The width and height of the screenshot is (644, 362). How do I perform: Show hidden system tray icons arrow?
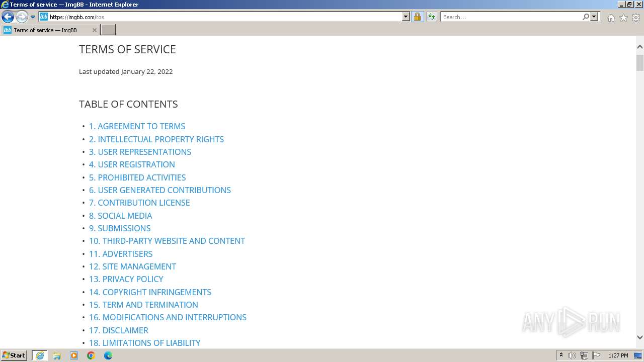point(561,355)
